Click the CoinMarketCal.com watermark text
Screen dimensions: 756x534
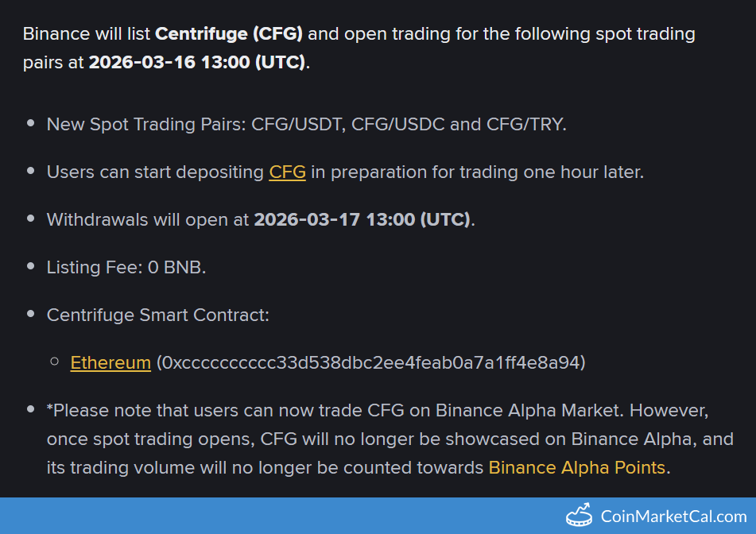pos(673,517)
